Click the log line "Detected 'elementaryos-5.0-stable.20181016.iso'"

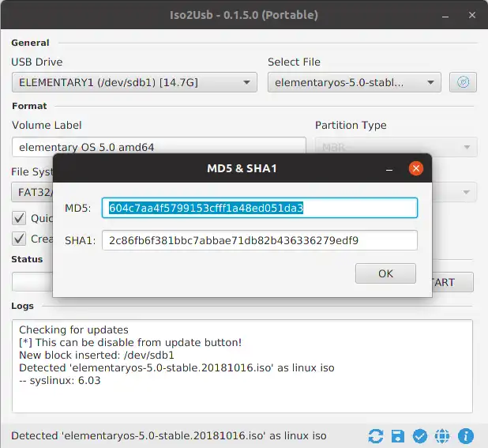[x=176, y=367]
